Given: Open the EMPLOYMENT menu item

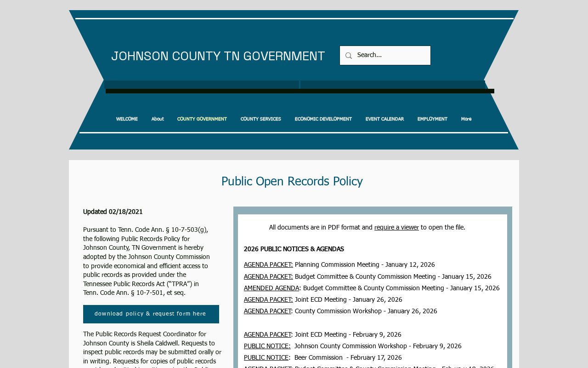Looking at the screenshot, I should click(x=432, y=119).
